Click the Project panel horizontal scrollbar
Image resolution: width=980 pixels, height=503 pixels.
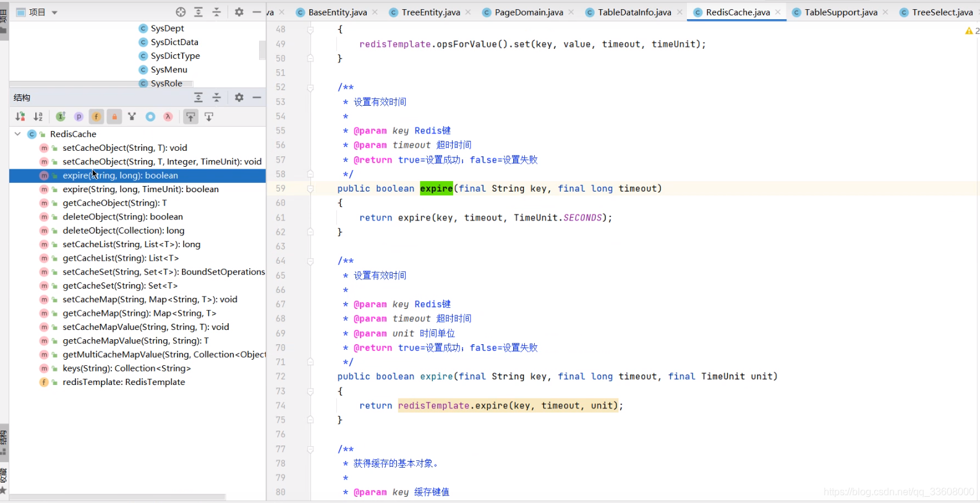click(101, 83)
